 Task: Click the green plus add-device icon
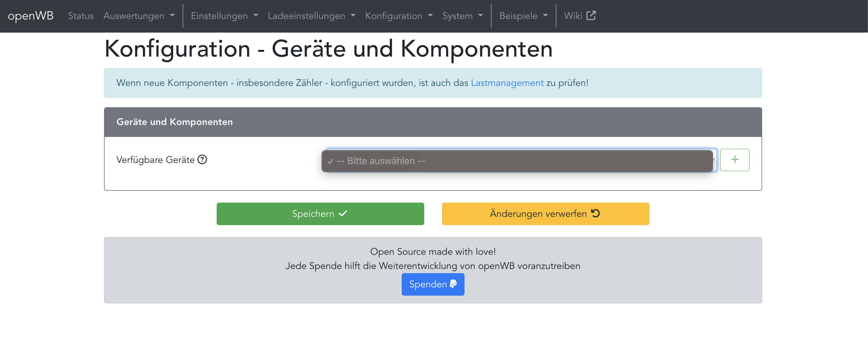pos(734,160)
